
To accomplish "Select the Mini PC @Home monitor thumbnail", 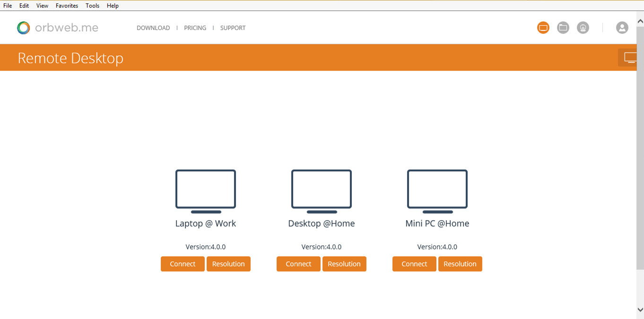I will tap(437, 189).
